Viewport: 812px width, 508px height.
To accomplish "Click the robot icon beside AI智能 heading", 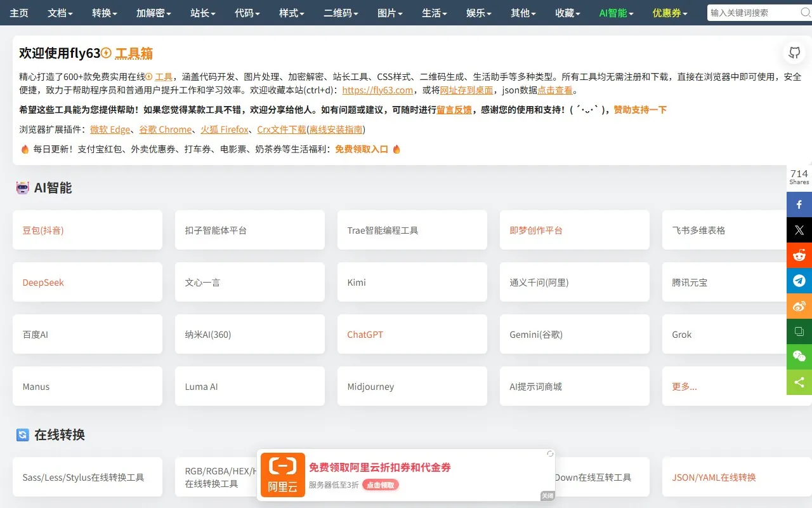I will click(x=21, y=188).
